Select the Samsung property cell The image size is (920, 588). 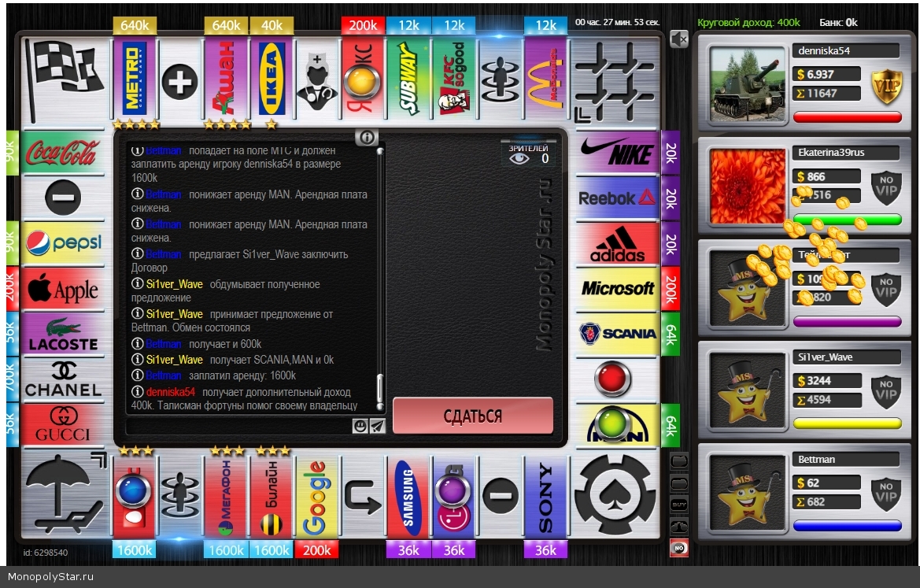pos(408,497)
